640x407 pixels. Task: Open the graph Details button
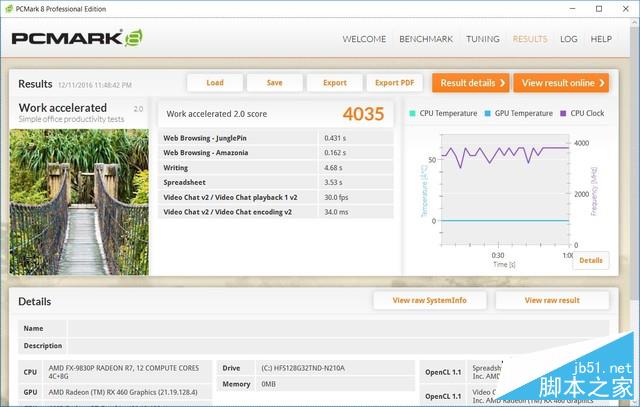(591, 260)
